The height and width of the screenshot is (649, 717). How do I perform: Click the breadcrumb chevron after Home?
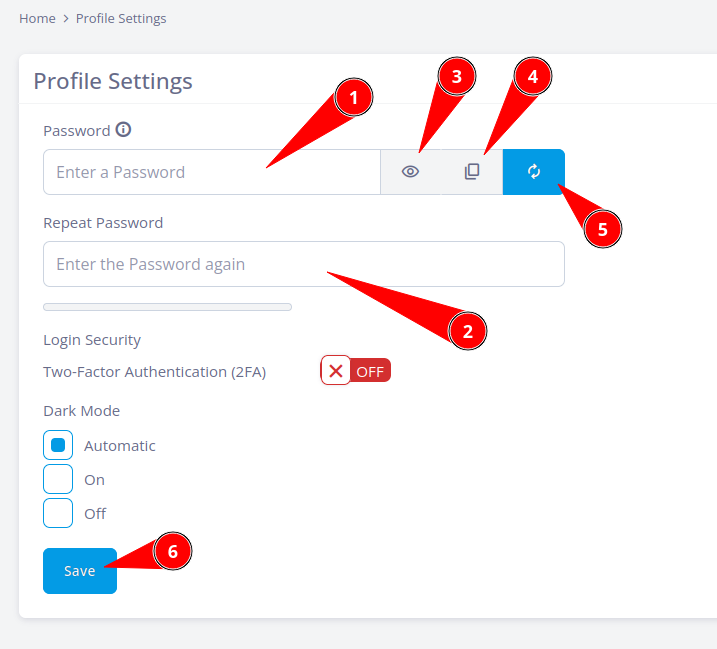(x=66, y=19)
